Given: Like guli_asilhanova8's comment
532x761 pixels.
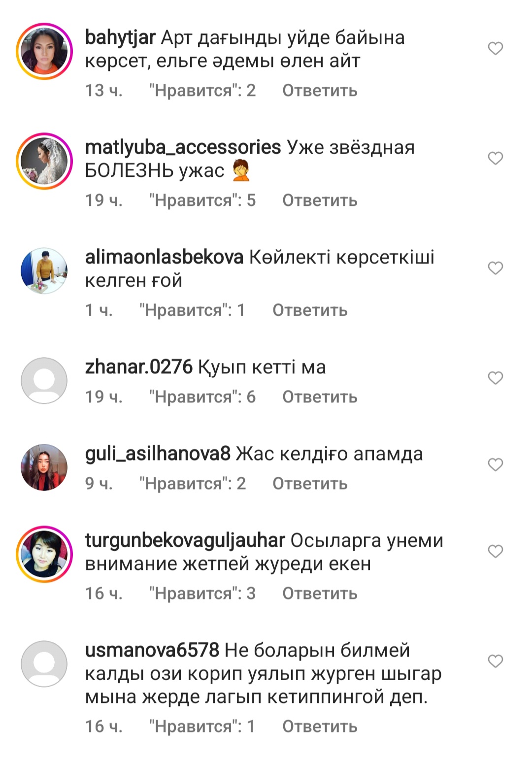Looking at the screenshot, I should [x=495, y=464].
